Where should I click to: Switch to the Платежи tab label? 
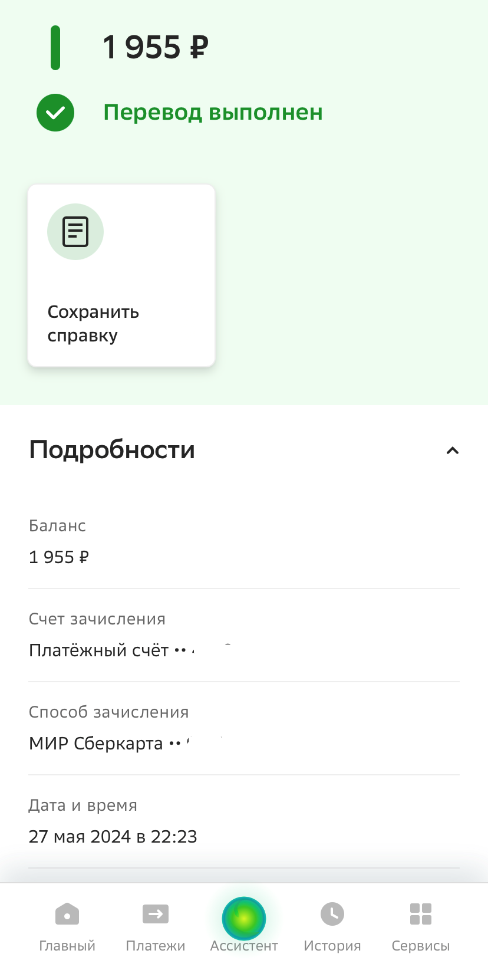pos(156,946)
